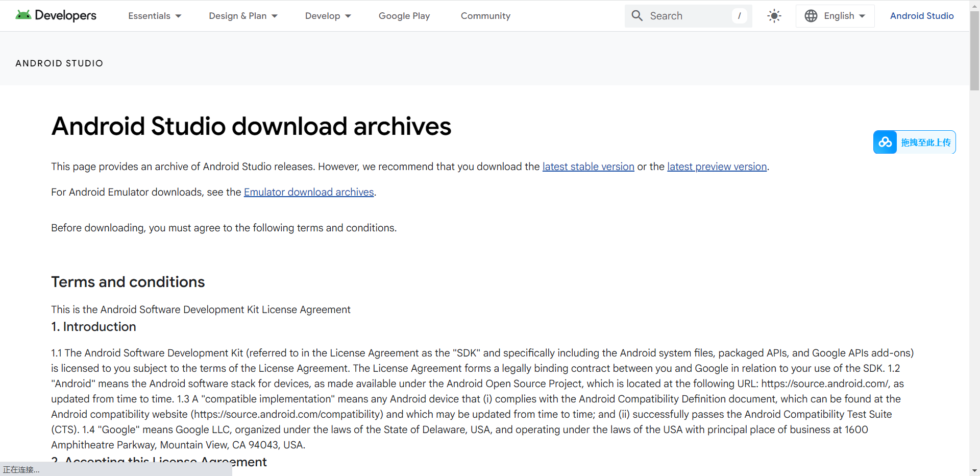The height and width of the screenshot is (476, 980).
Task: Click the globe language icon
Action: tap(812, 16)
